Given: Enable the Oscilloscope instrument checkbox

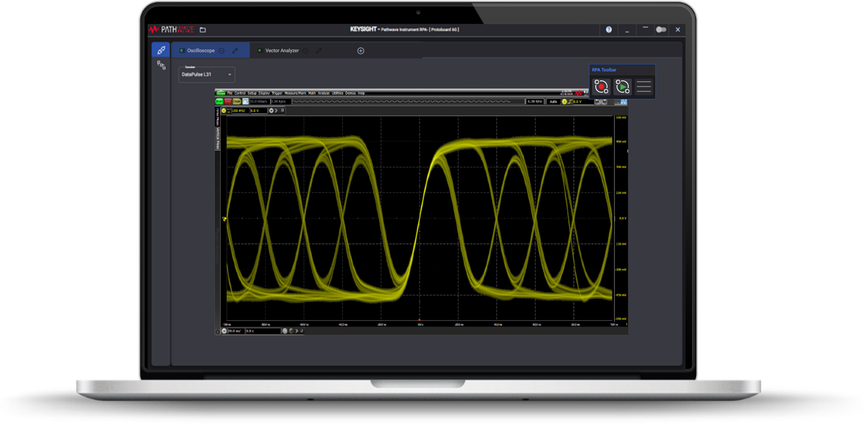Looking at the screenshot, I should point(182,50).
